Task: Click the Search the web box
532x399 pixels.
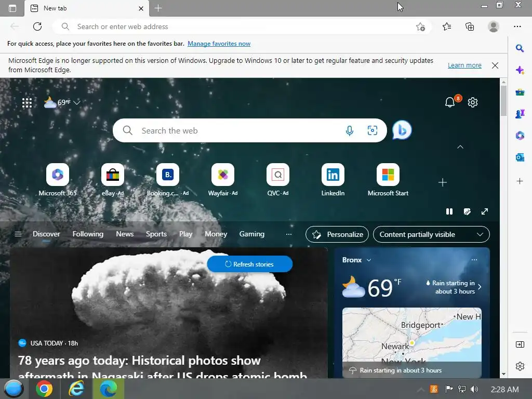Action: [250, 130]
